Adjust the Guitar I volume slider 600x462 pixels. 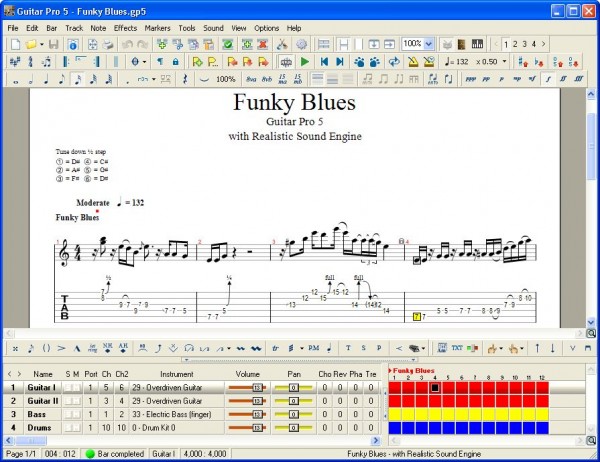[x=245, y=387]
